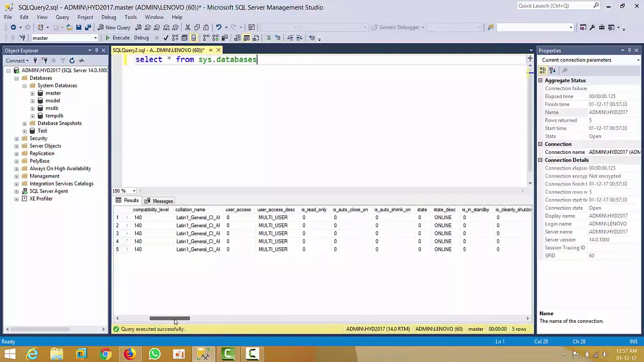Screen dimensions: 644x362
Task: Uncomment the selected lines
Action: click(x=277, y=38)
